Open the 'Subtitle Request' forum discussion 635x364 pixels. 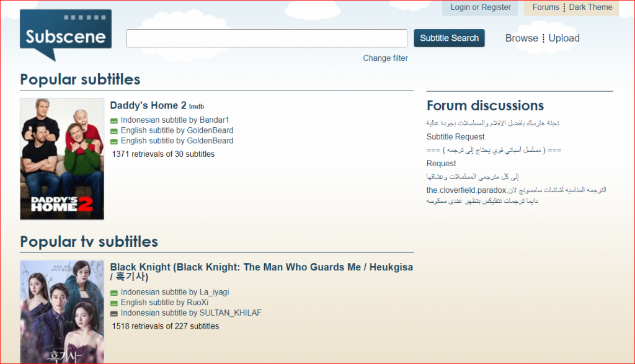[455, 136]
